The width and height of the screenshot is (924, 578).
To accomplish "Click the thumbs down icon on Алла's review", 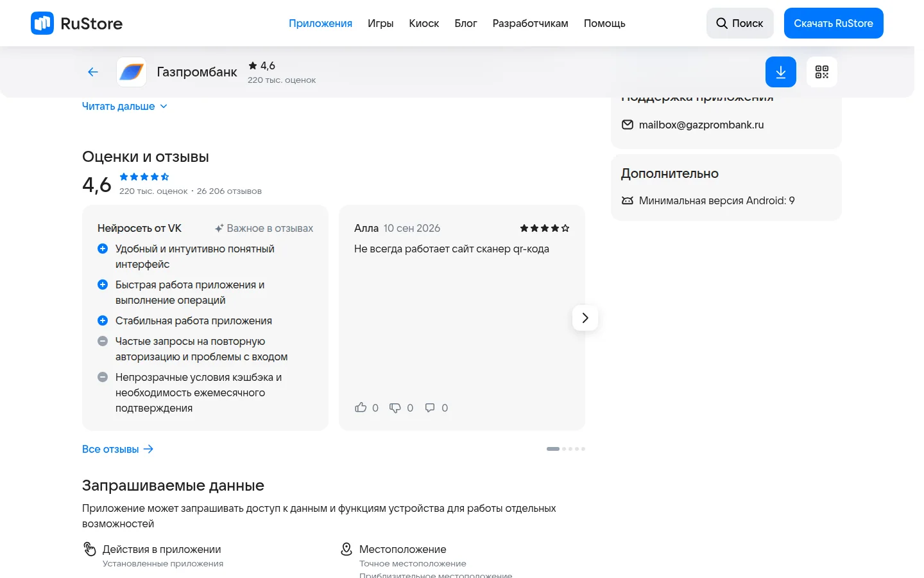I will 395,408.
